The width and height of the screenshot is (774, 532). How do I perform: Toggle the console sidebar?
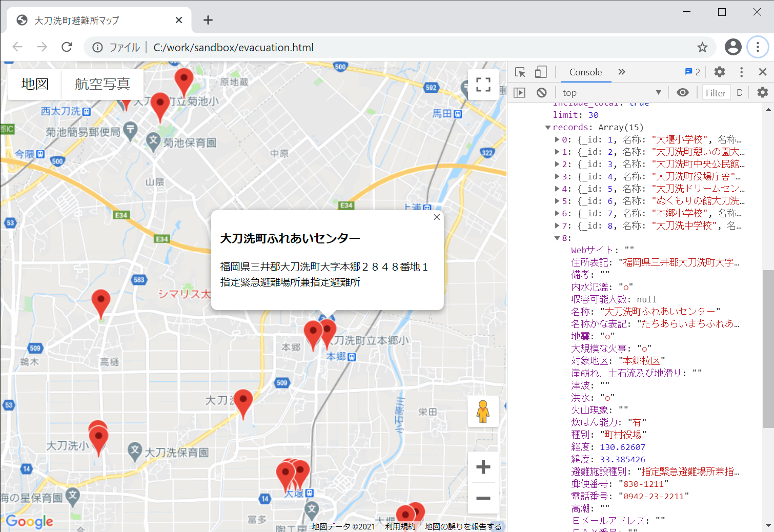[520, 93]
